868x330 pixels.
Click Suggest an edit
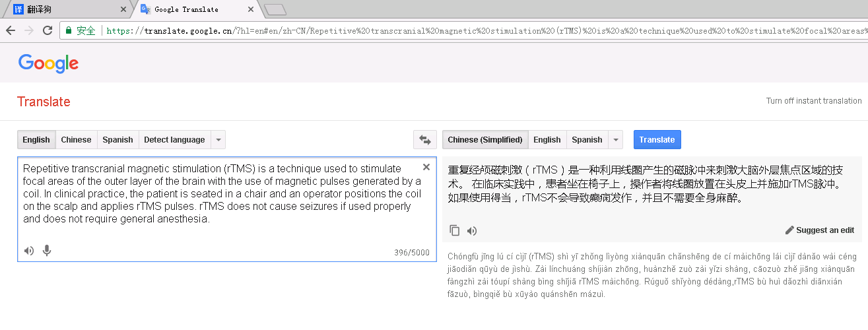click(x=825, y=230)
